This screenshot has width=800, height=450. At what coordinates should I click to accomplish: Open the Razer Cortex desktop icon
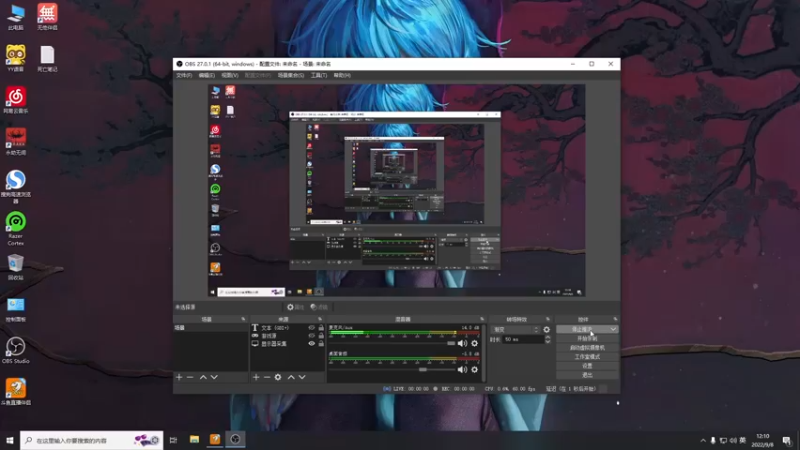pyautogui.click(x=16, y=228)
